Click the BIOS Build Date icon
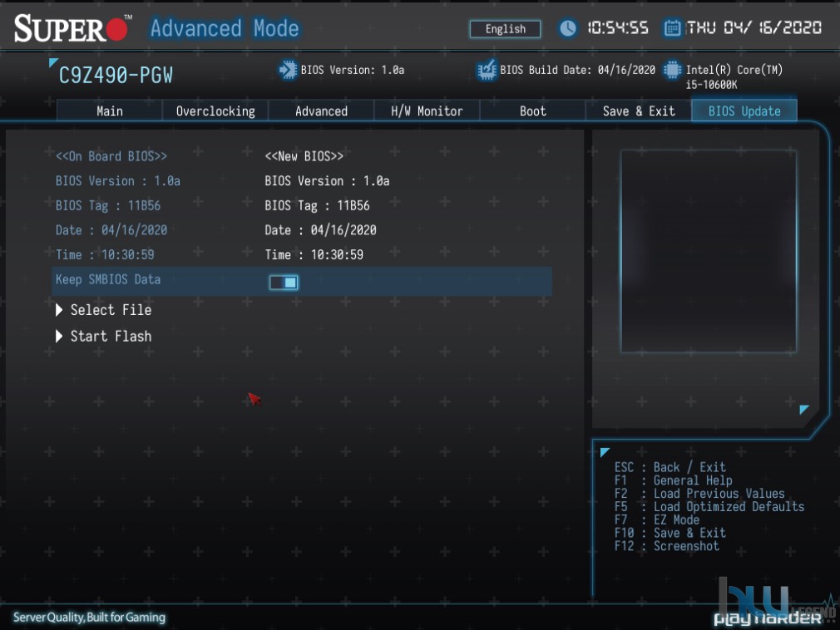The image size is (840, 630). [x=487, y=70]
